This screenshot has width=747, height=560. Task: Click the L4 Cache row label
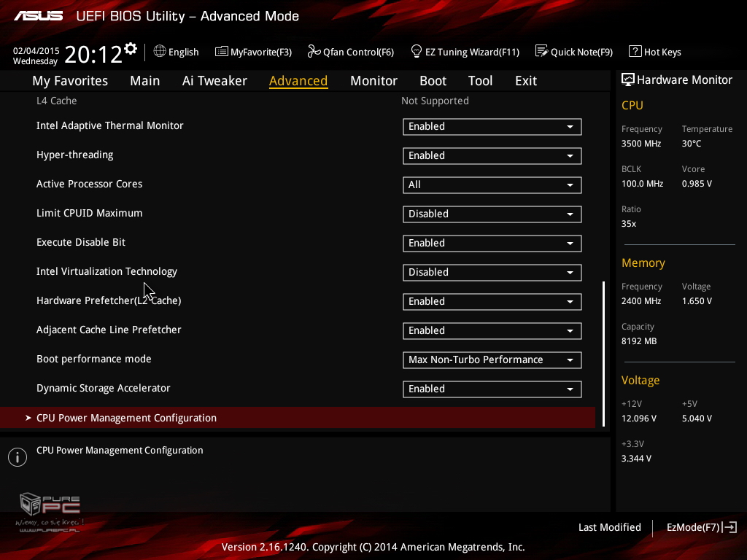pos(57,101)
